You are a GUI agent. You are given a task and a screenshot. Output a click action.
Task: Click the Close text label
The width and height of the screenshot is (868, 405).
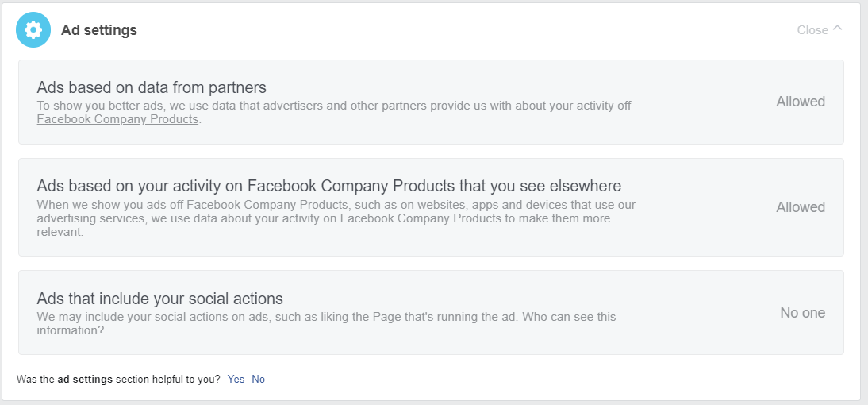(x=812, y=30)
